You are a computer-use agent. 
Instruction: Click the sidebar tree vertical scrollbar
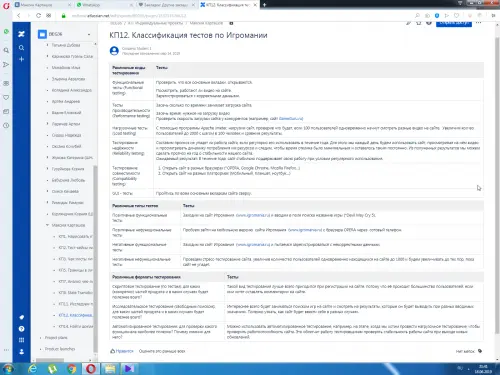click(x=95, y=258)
